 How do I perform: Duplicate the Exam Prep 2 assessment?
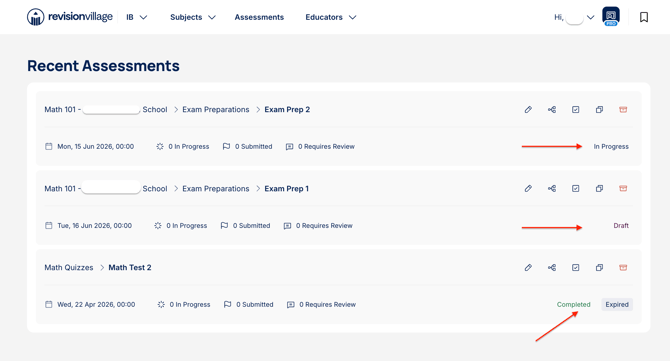[x=599, y=110]
